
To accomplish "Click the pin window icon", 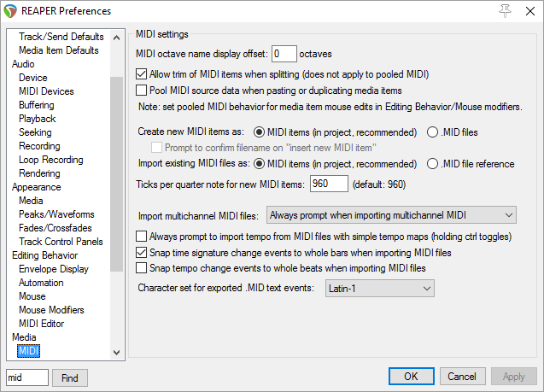I will click(506, 11).
